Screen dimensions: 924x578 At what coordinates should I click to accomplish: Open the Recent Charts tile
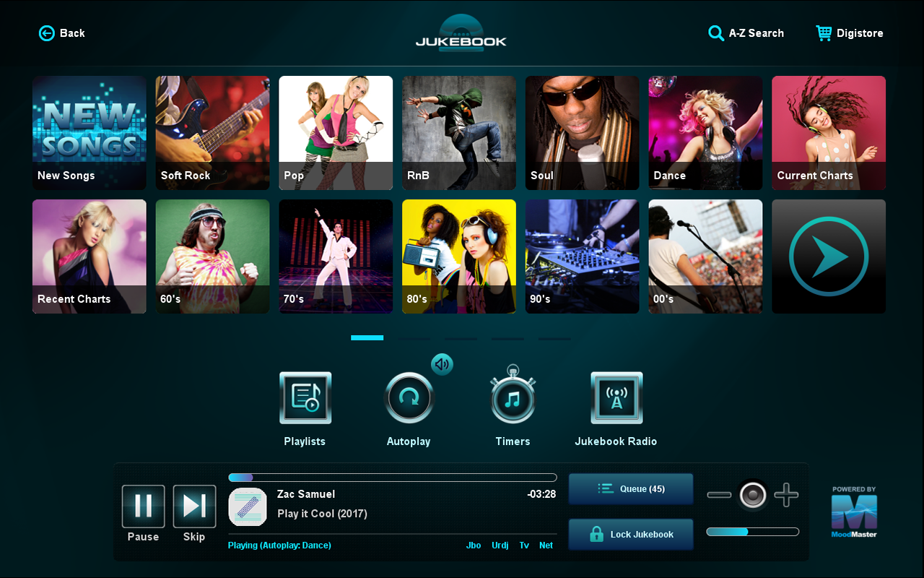pos(90,256)
